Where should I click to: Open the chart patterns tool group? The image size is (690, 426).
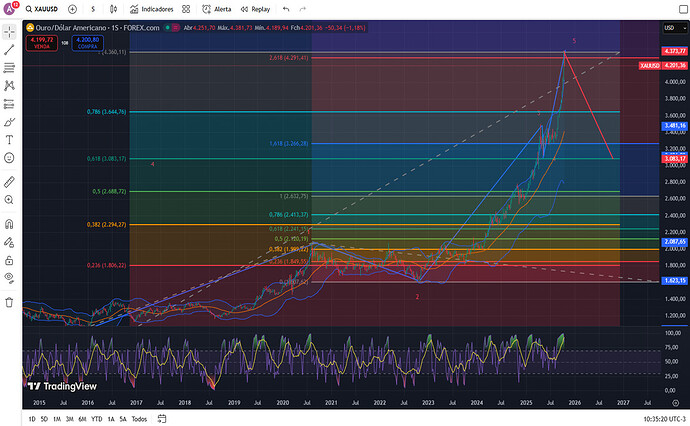tap(9, 86)
